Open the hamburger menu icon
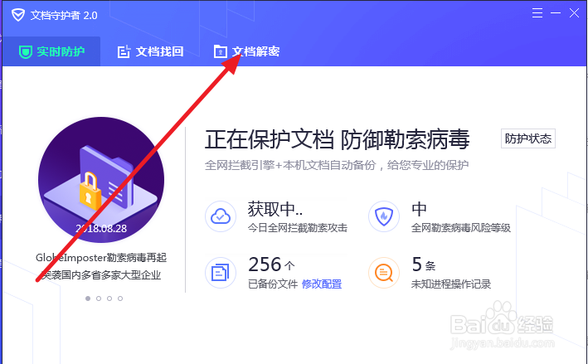This screenshot has width=588, height=364. [x=537, y=13]
